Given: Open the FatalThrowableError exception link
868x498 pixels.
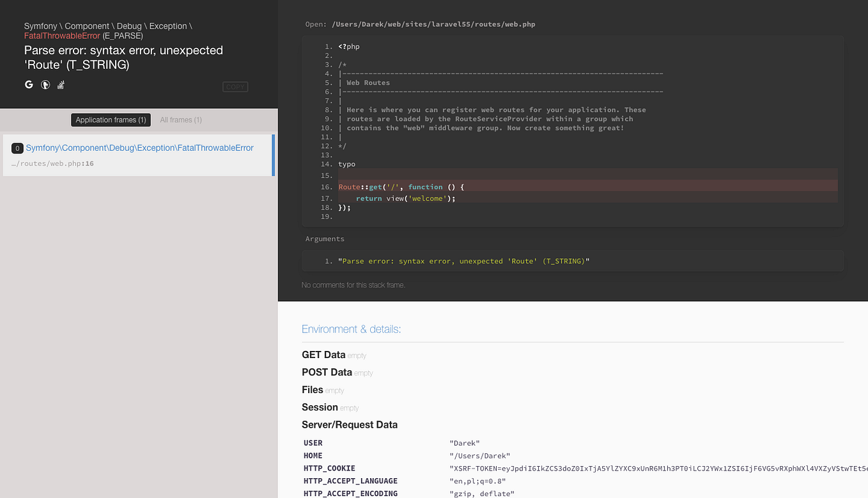Looking at the screenshot, I should coord(139,148).
